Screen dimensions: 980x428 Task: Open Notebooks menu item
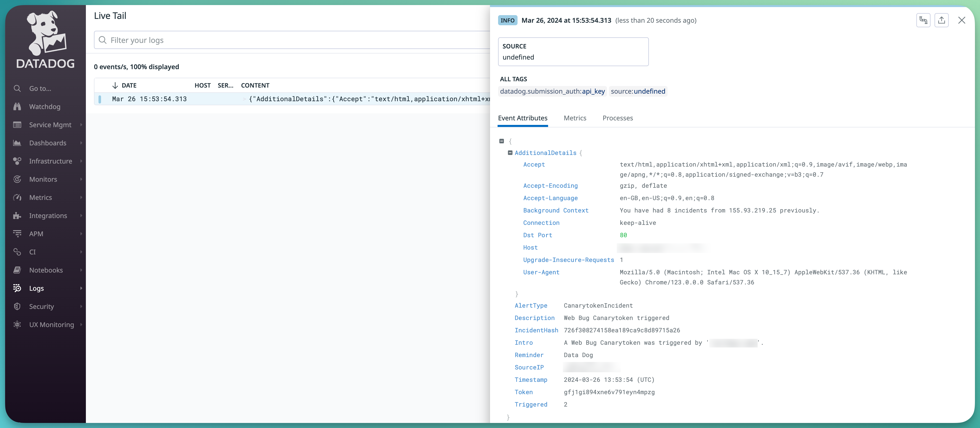click(x=46, y=270)
